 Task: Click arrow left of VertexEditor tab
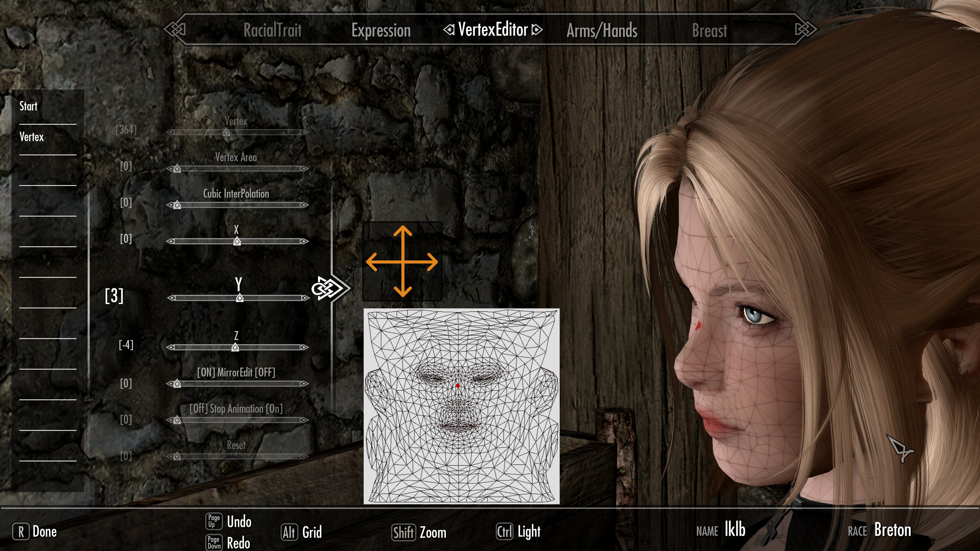pyautogui.click(x=449, y=30)
